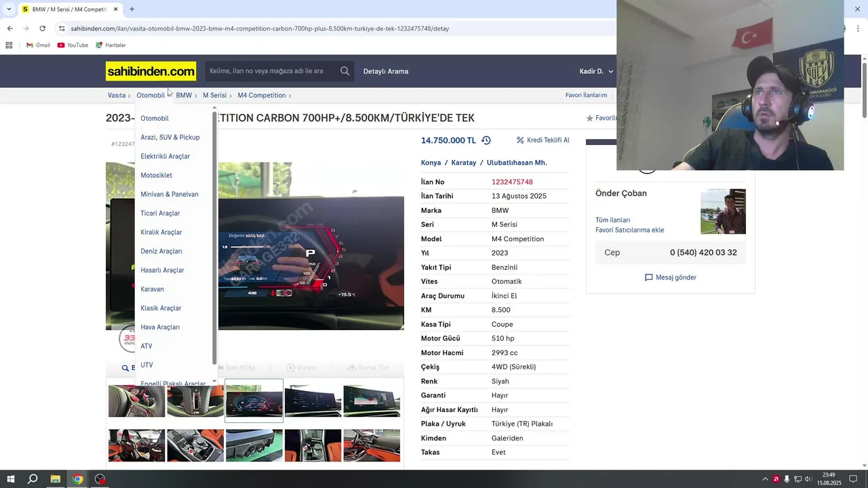Select Otomobil in category dropdown list

coord(155,119)
